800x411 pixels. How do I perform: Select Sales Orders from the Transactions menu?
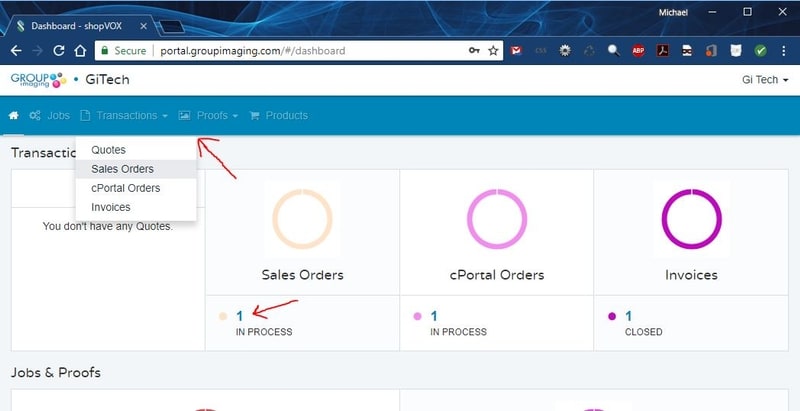tap(136, 169)
